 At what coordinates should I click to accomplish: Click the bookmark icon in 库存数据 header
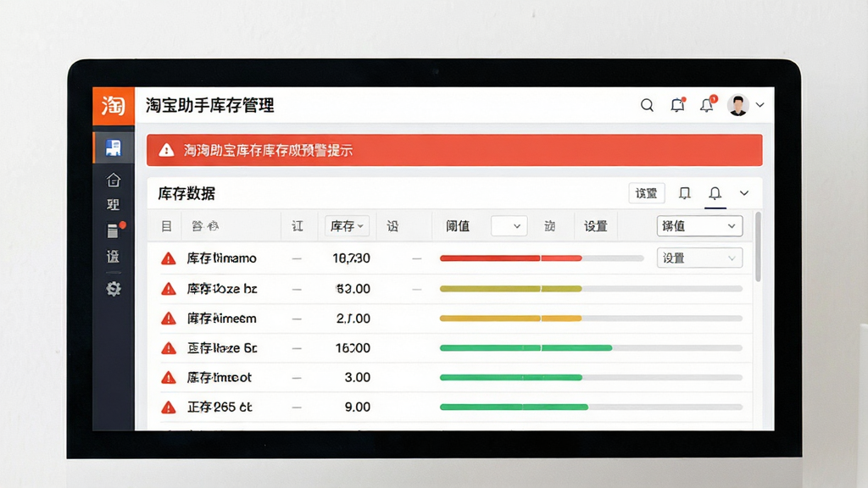click(685, 193)
